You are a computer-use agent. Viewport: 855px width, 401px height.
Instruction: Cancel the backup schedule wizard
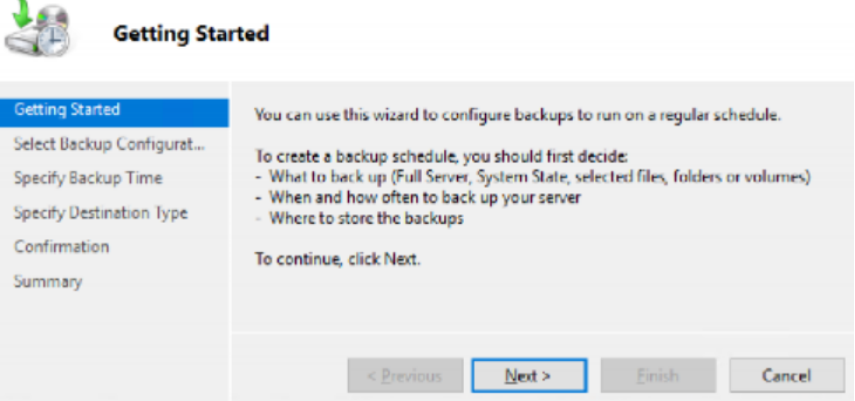tap(786, 375)
